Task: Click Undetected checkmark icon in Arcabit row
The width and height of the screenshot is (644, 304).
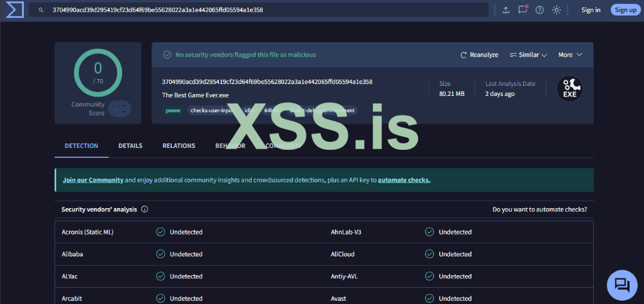Action: click(x=161, y=298)
